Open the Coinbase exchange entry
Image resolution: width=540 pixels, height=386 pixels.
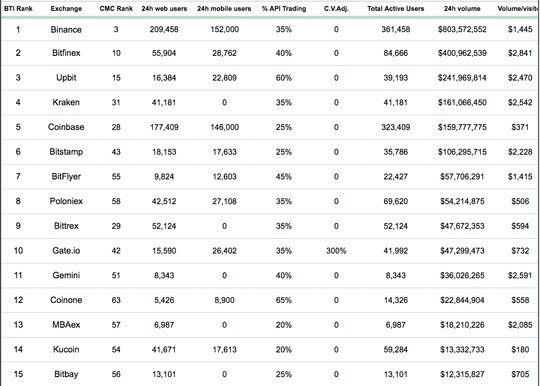tap(66, 127)
